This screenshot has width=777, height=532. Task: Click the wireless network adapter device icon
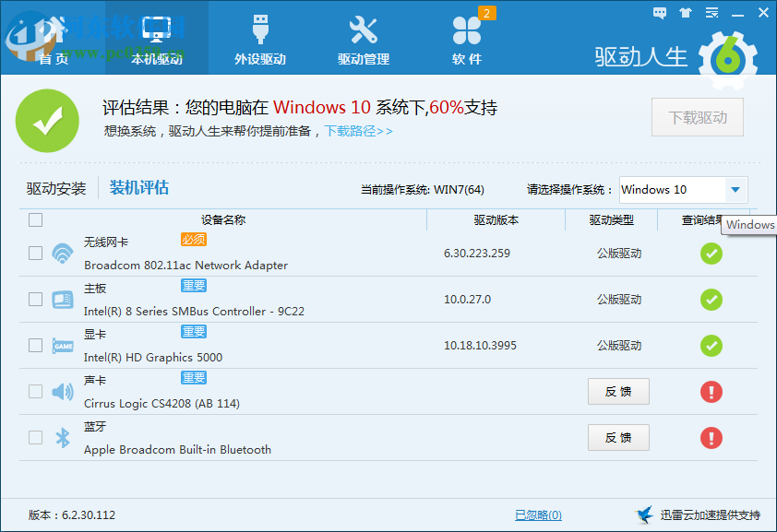tap(62, 253)
